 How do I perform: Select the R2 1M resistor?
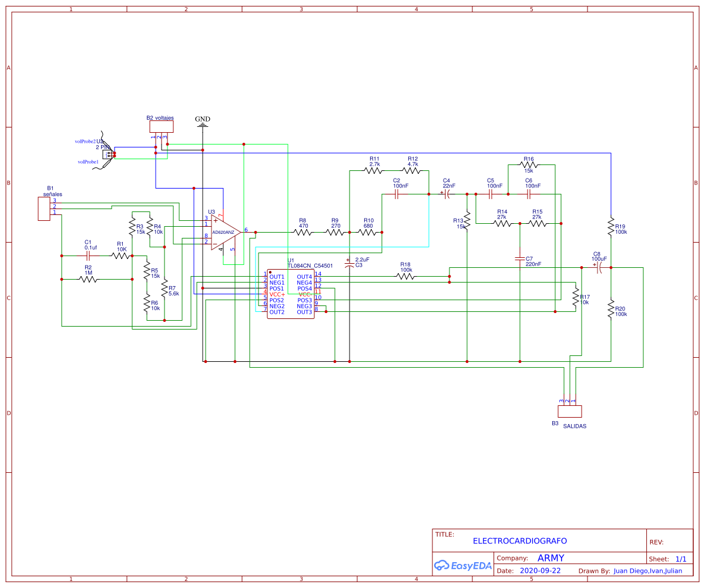coord(88,279)
